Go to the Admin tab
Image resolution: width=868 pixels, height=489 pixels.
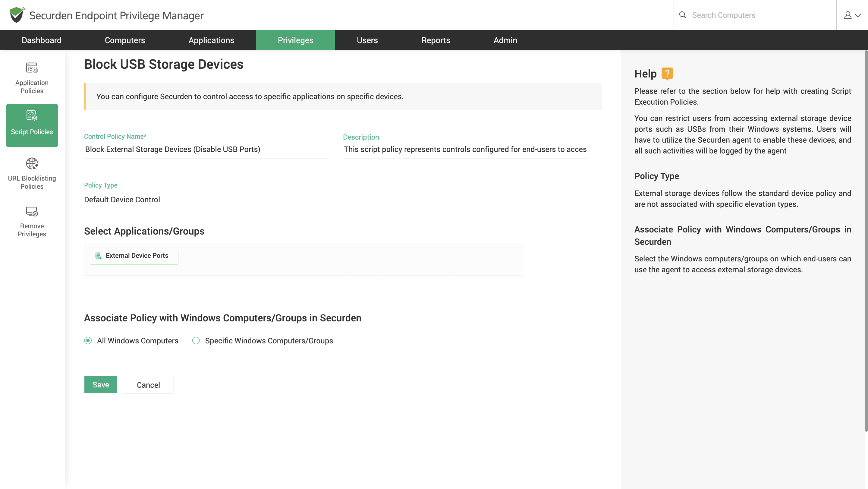click(505, 40)
